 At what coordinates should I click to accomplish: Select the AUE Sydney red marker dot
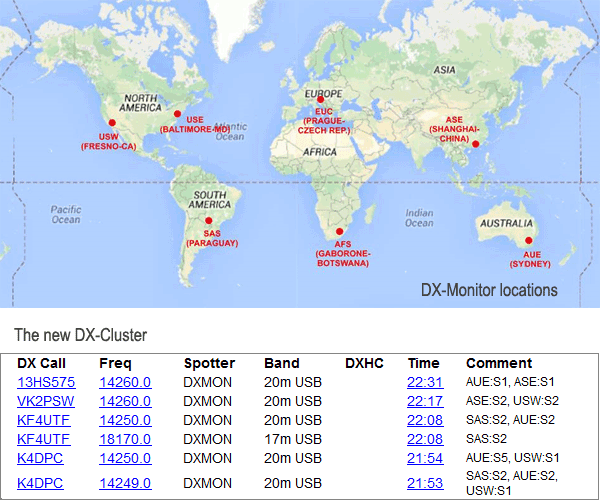[x=528, y=240]
